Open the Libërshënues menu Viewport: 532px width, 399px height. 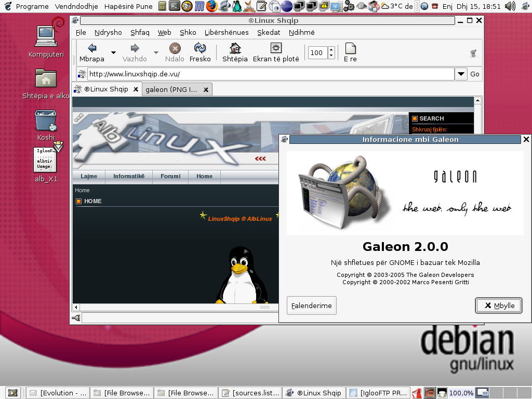tap(227, 33)
